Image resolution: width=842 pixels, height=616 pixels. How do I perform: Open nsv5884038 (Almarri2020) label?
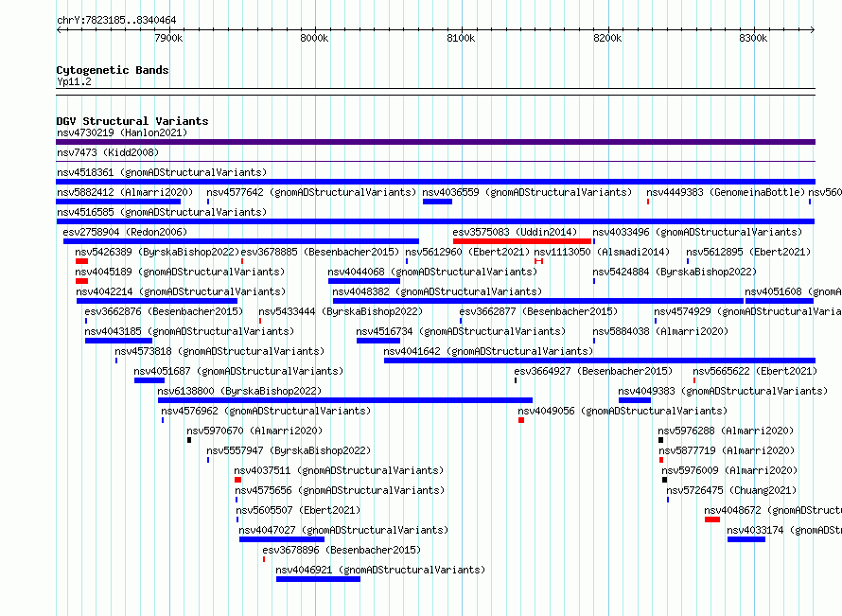click(660, 331)
